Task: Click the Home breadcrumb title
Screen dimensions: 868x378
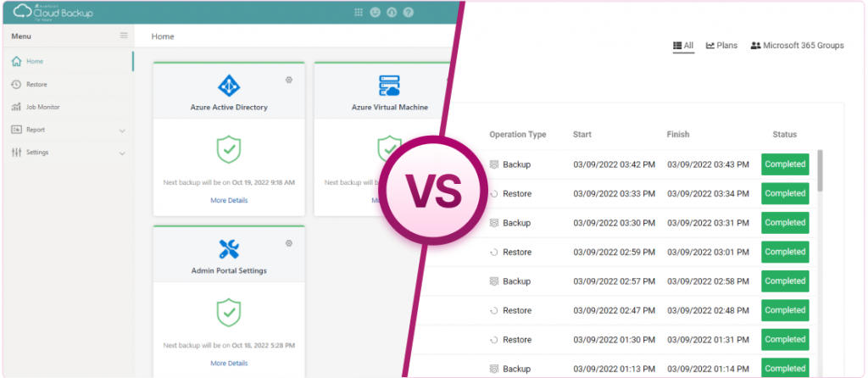Action: point(163,36)
